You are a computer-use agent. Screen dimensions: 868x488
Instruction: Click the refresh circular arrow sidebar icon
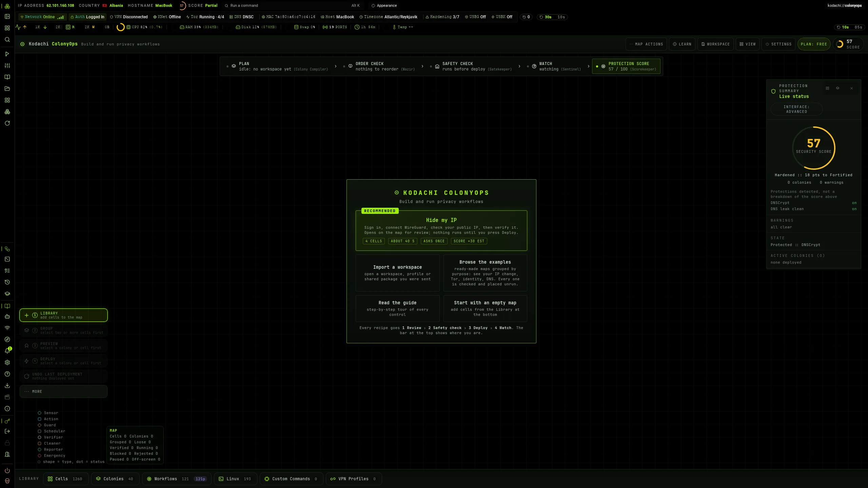7,123
